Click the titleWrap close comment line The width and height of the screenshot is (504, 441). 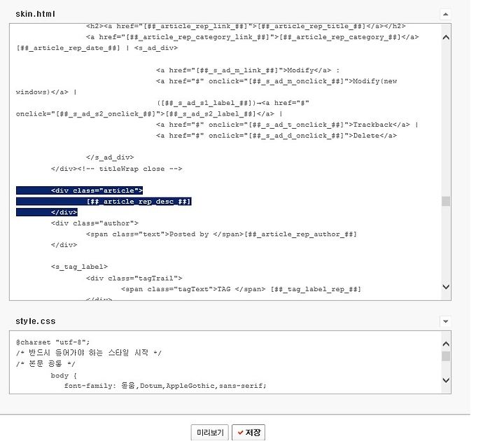(x=116, y=169)
